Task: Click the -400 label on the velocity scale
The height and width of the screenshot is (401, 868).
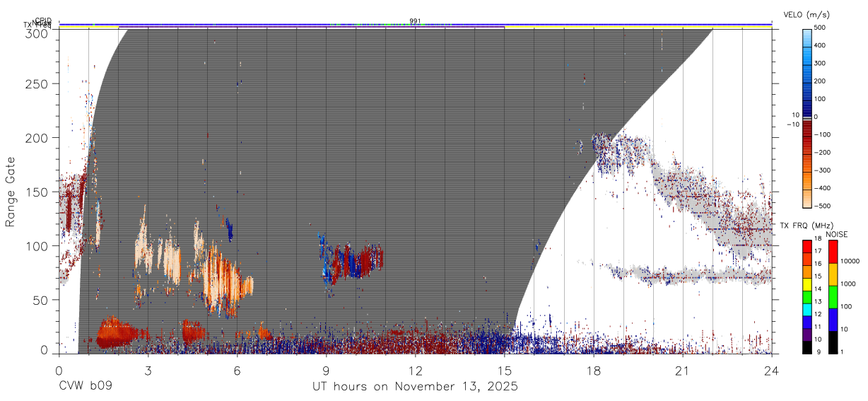Action: pos(822,188)
